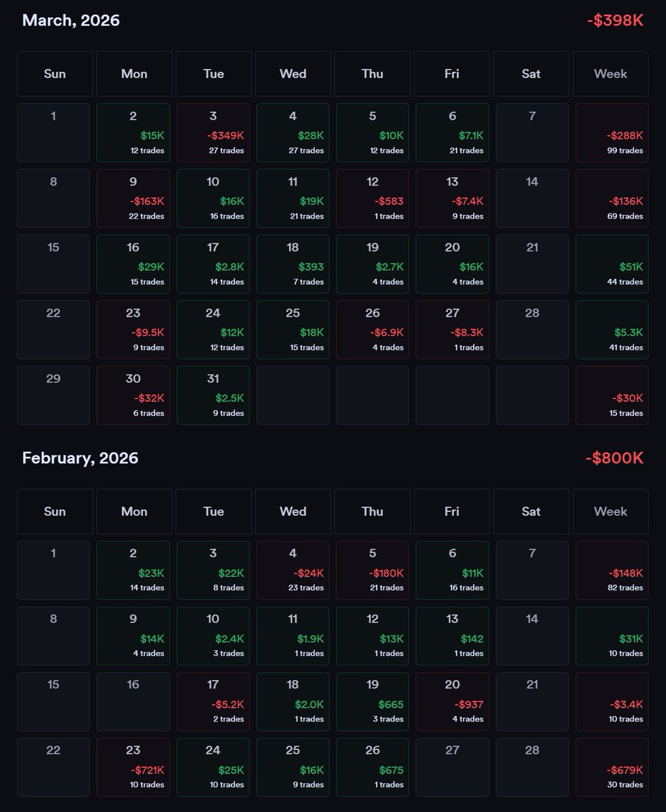Click February 9 cell with $14K
Viewport: 666px width, 812px height.
click(133, 636)
